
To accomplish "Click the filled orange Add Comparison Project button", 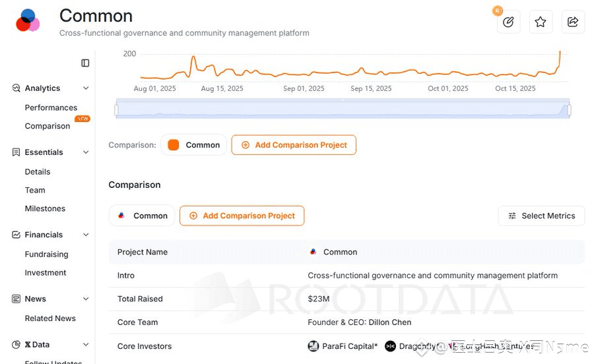I will click(294, 145).
